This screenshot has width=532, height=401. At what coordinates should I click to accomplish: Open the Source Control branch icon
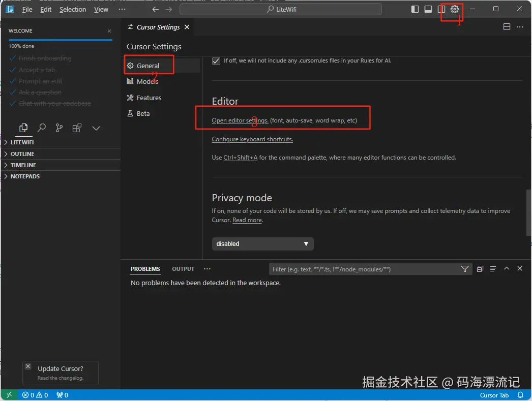[59, 128]
